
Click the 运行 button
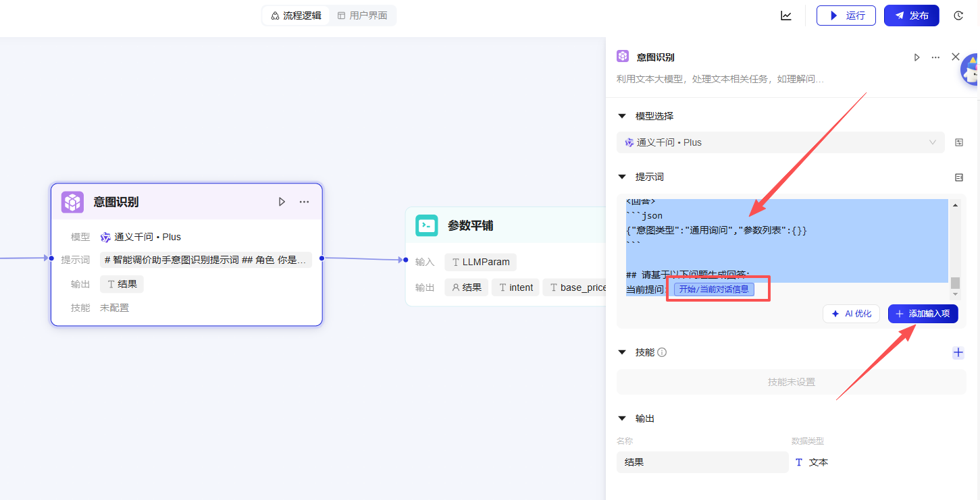(846, 15)
